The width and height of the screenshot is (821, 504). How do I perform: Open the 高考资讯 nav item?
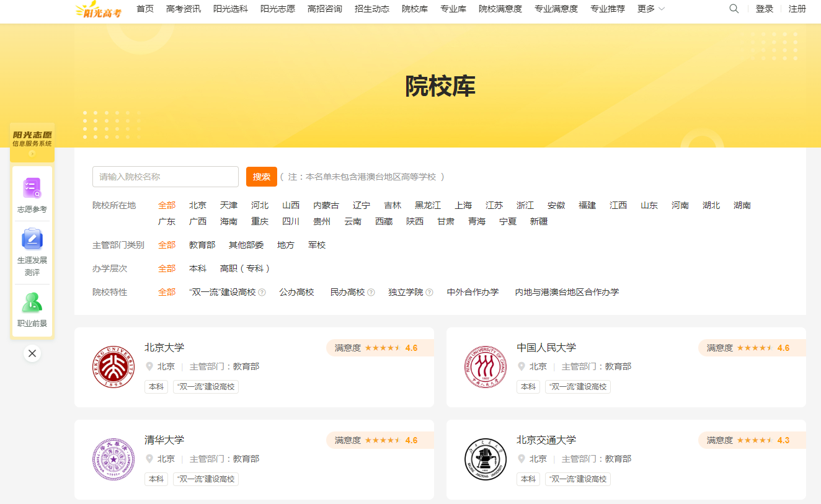184,9
